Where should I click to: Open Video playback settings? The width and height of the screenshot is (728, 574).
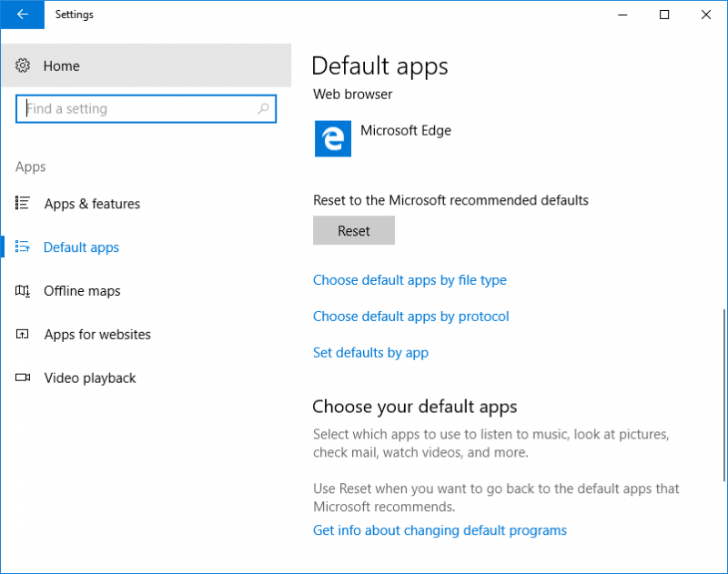pyautogui.click(x=90, y=378)
